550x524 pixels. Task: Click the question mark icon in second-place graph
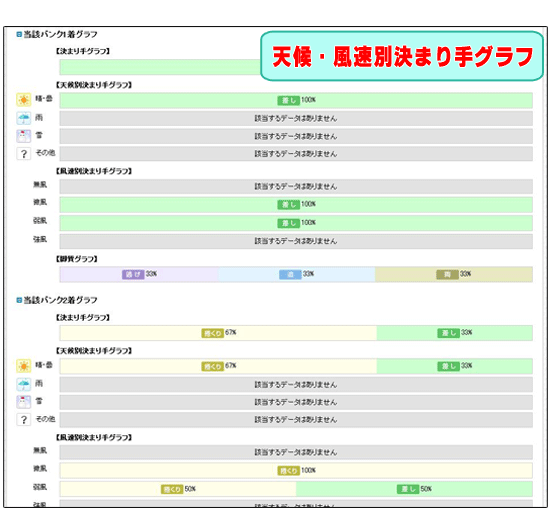click(24, 419)
